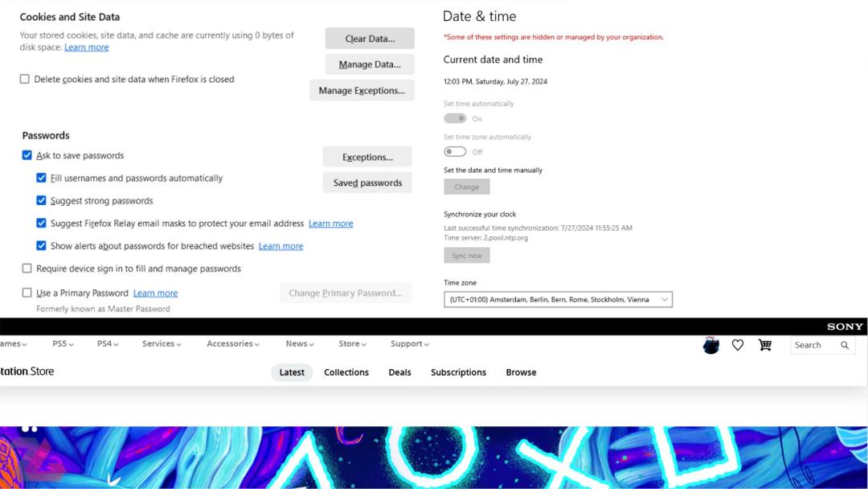Open the shopping cart icon

(765, 345)
